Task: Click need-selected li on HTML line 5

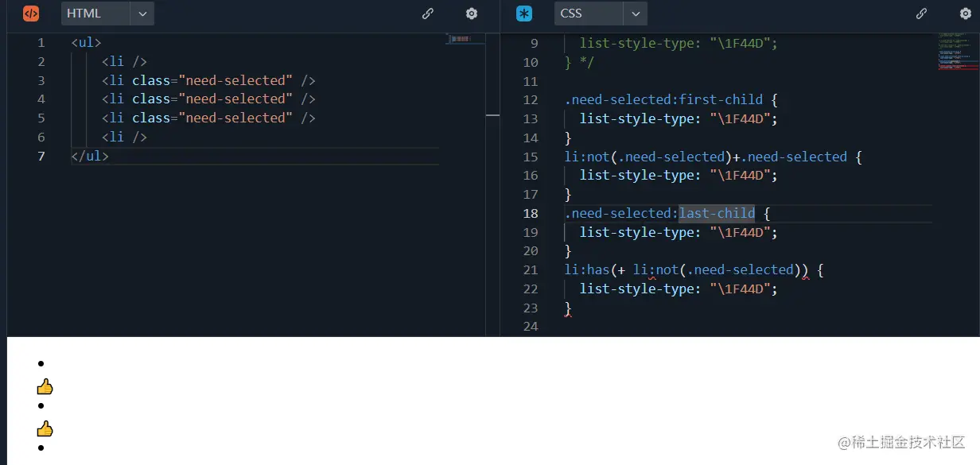Action: [x=208, y=118]
